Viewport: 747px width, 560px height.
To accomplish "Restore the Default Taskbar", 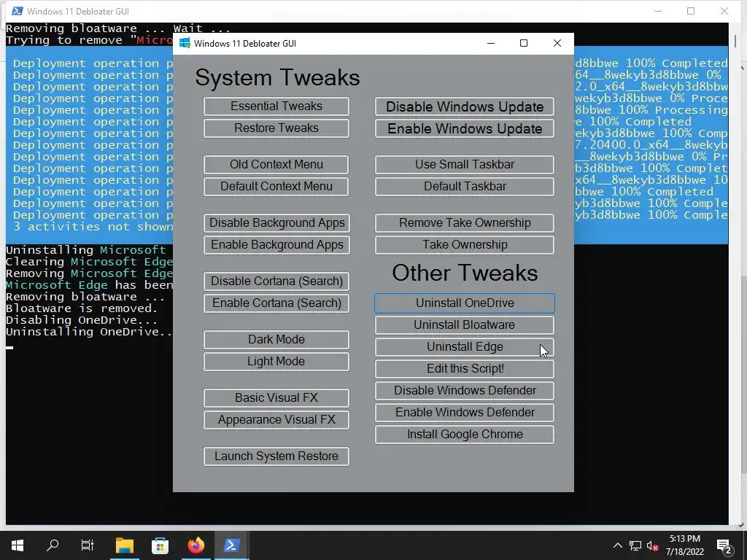I will [x=465, y=186].
